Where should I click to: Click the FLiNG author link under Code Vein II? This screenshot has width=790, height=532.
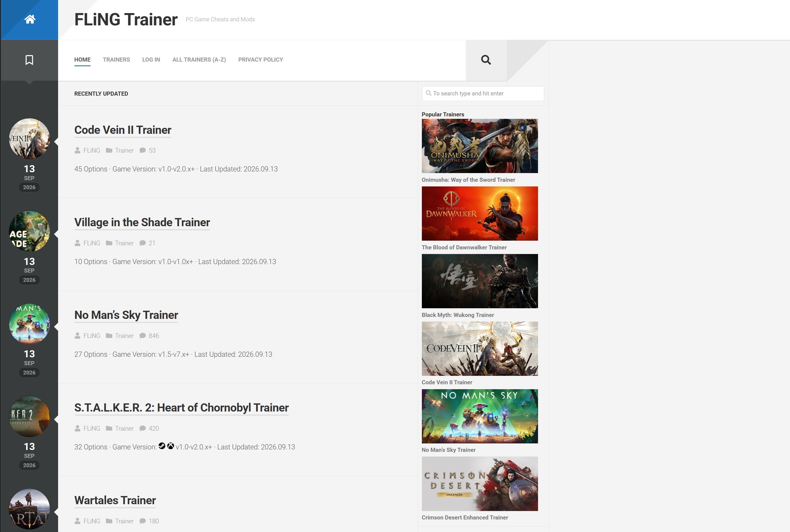92,150
